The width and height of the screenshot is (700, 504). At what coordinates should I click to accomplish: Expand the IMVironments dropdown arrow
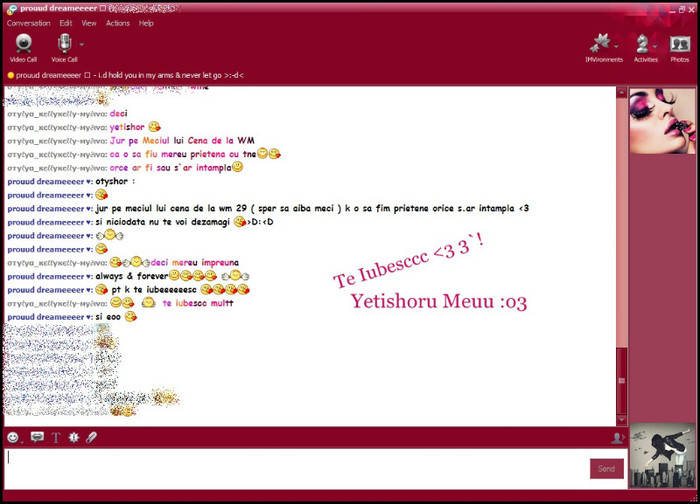tap(617, 45)
